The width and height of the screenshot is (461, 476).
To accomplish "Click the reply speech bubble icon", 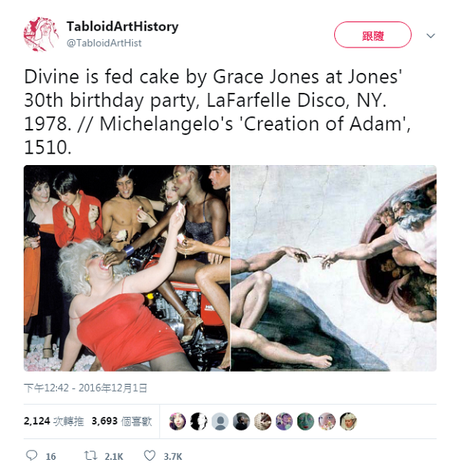I will coord(32,456).
